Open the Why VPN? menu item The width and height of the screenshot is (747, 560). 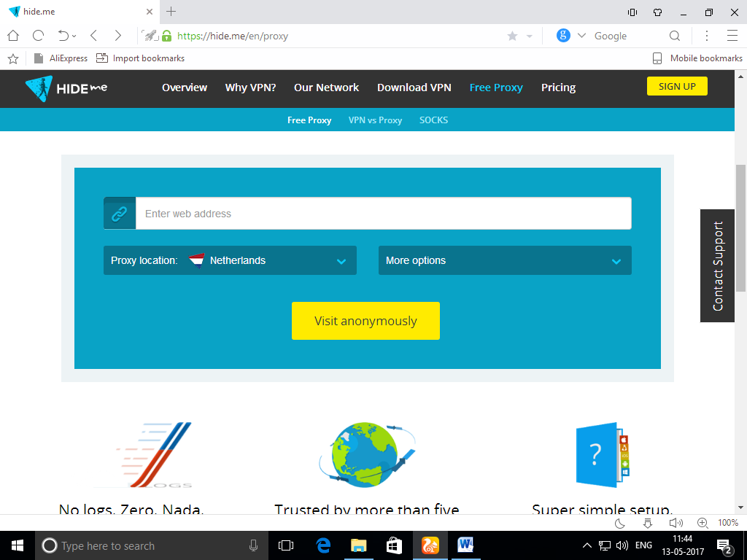251,87
